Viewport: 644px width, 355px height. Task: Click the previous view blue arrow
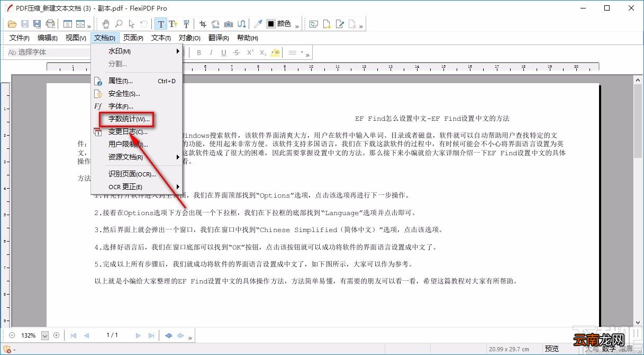click(x=168, y=335)
